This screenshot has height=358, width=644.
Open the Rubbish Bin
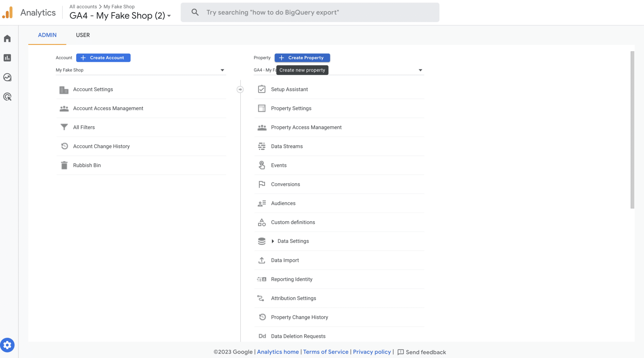click(141, 165)
